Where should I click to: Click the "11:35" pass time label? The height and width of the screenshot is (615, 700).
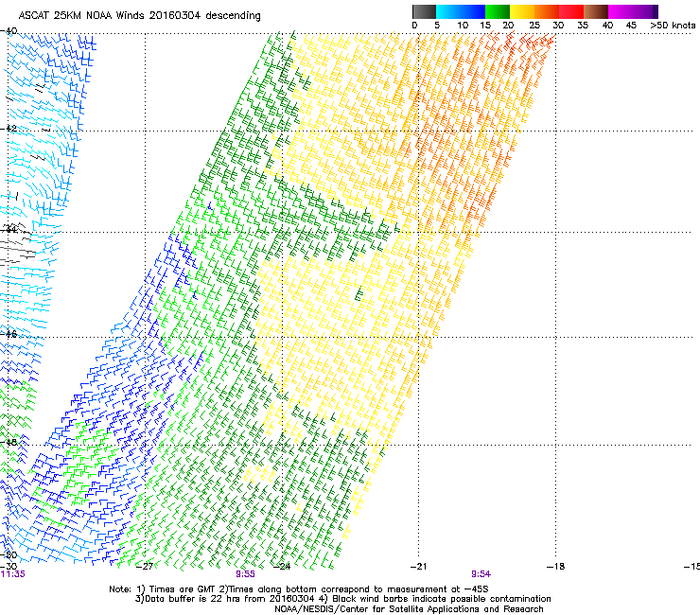pyautogui.click(x=13, y=574)
